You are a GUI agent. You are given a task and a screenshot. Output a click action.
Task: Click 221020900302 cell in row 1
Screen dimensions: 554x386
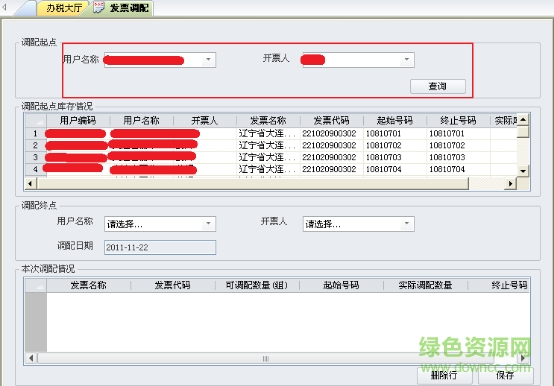(331, 133)
